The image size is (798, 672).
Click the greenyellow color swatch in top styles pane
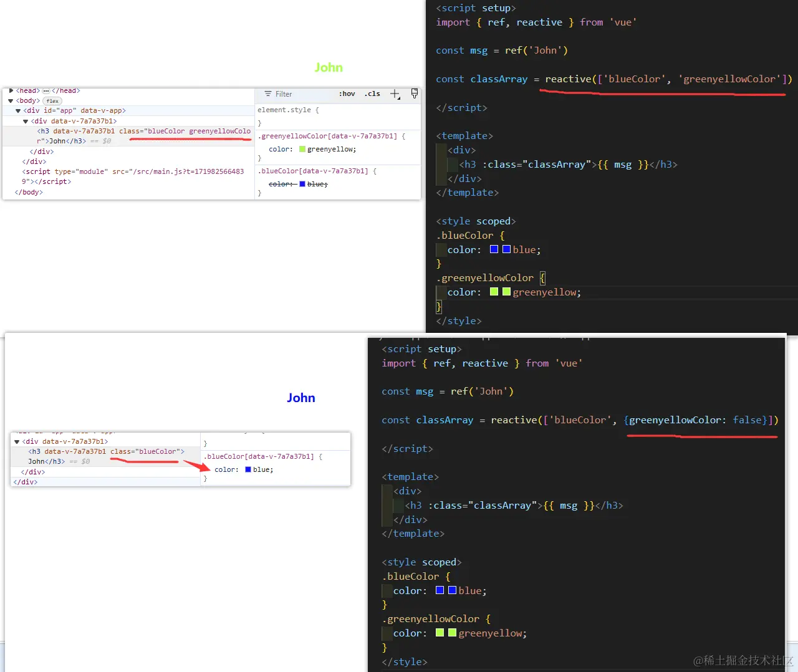[x=302, y=150]
